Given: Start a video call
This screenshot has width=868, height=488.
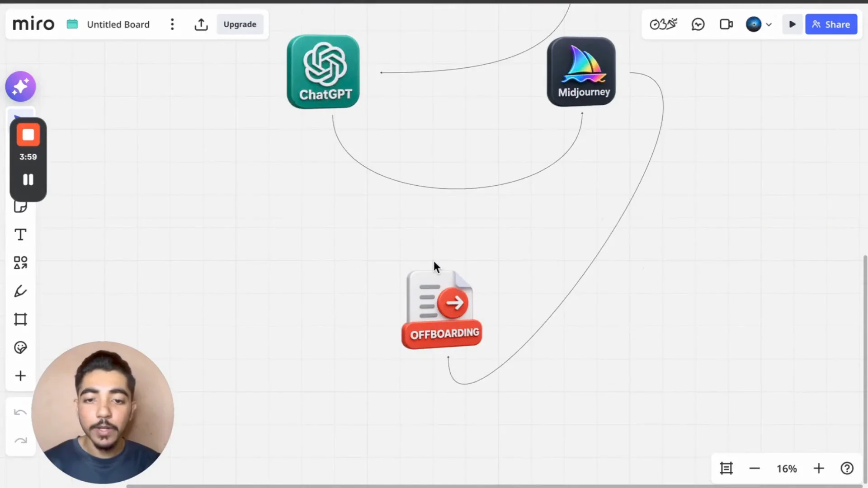Looking at the screenshot, I should pos(726,24).
